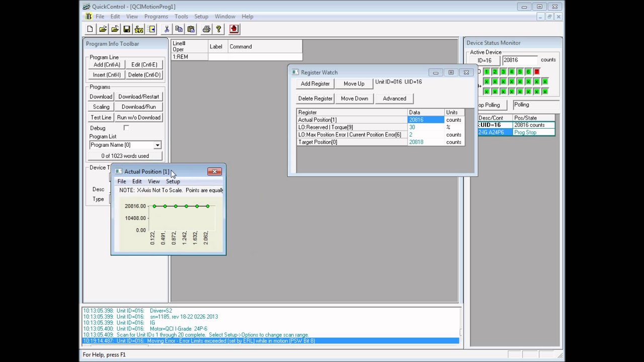Click the Download/Run button
The image size is (644, 362).
click(139, 107)
